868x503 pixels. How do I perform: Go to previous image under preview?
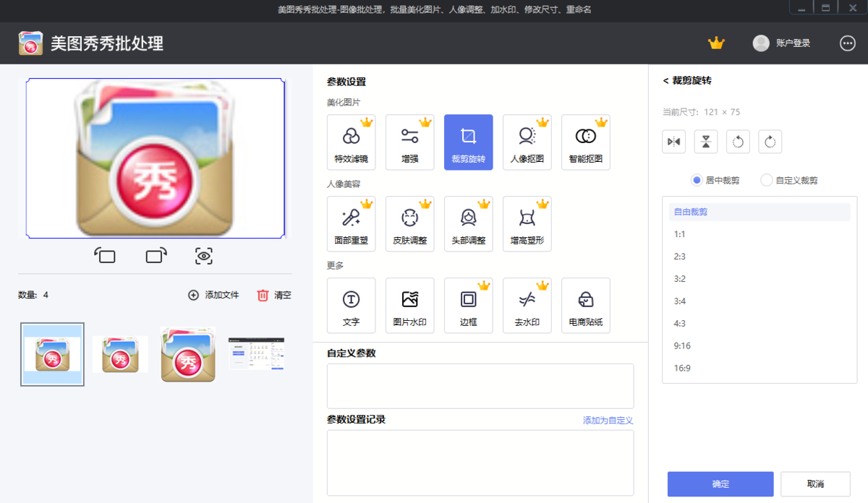coord(105,255)
